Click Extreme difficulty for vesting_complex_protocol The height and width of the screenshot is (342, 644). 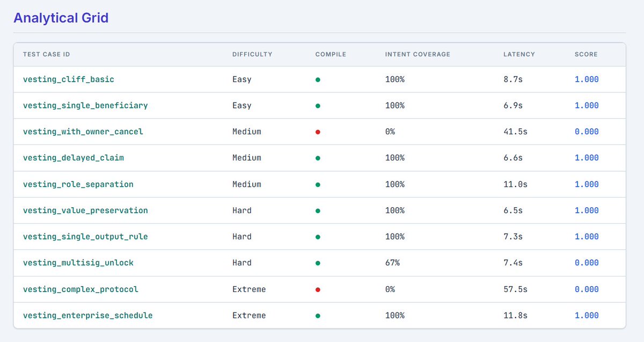249,289
